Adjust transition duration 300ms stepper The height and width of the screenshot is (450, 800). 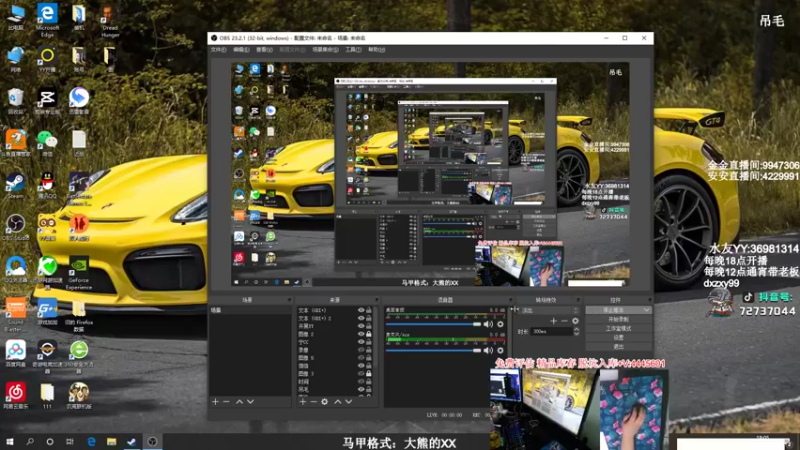(576, 331)
